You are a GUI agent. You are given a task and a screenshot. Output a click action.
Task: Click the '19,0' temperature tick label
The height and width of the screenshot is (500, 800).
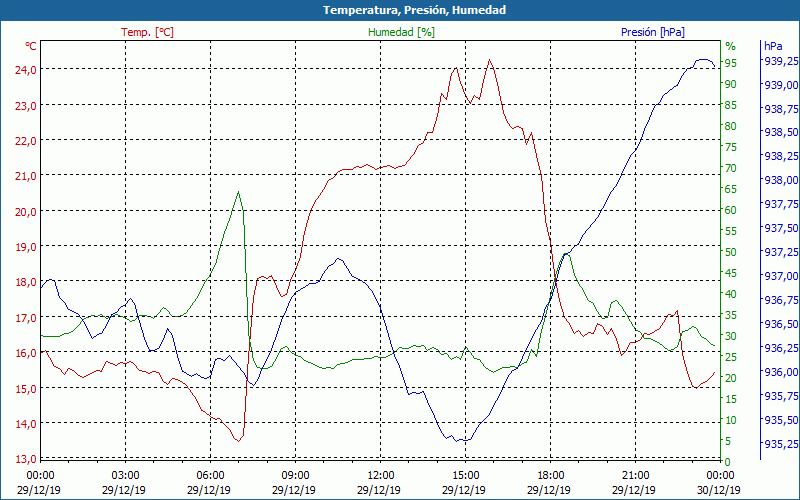[26, 246]
